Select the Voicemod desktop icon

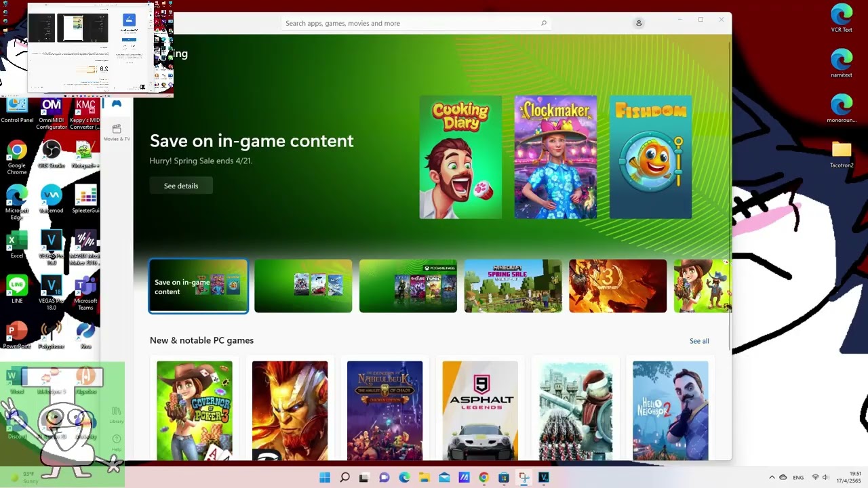(x=52, y=200)
